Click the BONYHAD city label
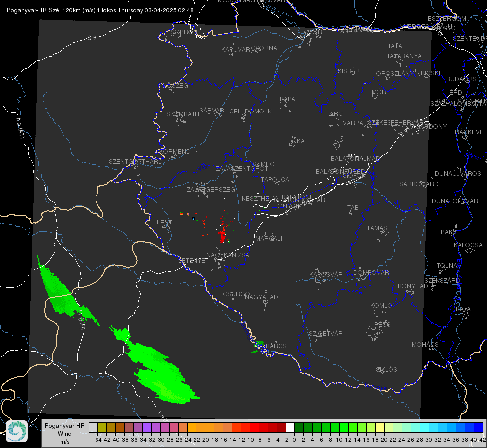Viewport: 487px width, 448px height. click(413, 286)
